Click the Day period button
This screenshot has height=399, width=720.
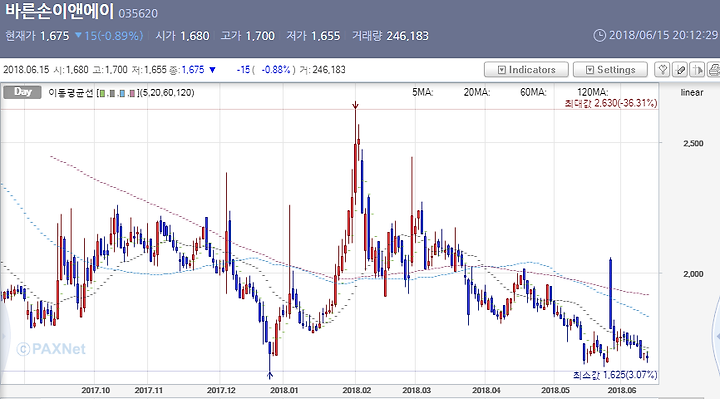[x=22, y=92]
